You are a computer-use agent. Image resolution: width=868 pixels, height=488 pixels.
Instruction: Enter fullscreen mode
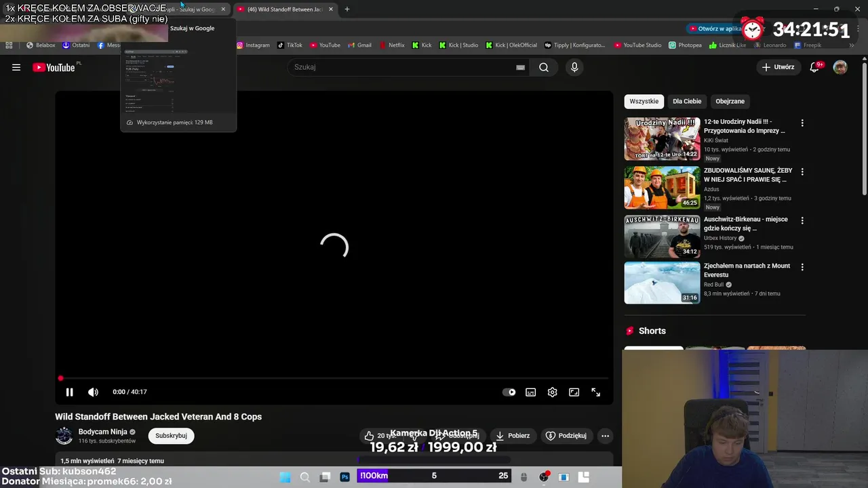[x=596, y=392]
